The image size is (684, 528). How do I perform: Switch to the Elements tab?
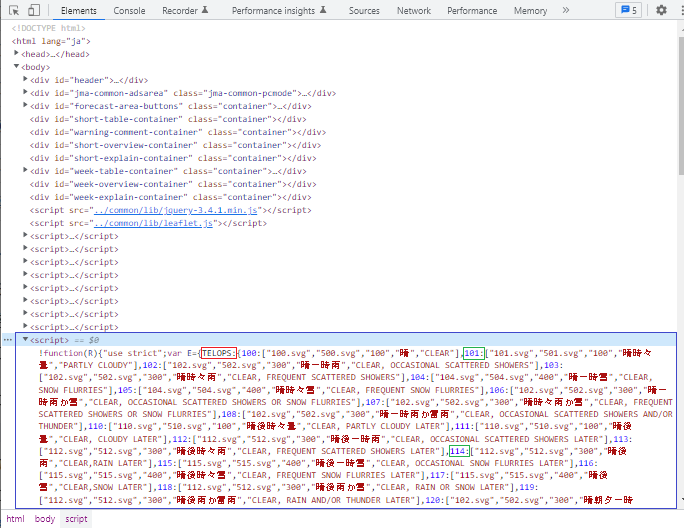[x=79, y=10]
